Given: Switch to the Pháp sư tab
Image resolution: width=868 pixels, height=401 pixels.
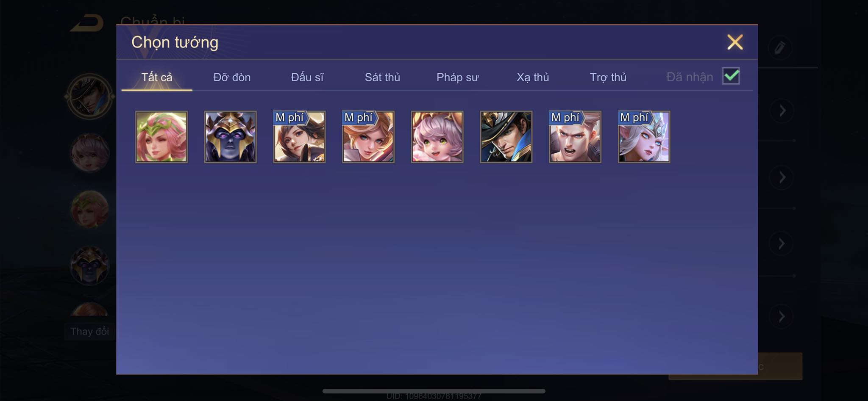Looking at the screenshot, I should click(x=458, y=77).
